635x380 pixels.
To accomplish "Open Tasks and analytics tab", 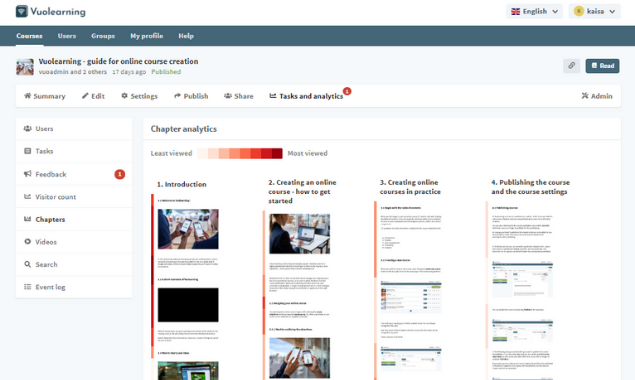I will [x=306, y=96].
